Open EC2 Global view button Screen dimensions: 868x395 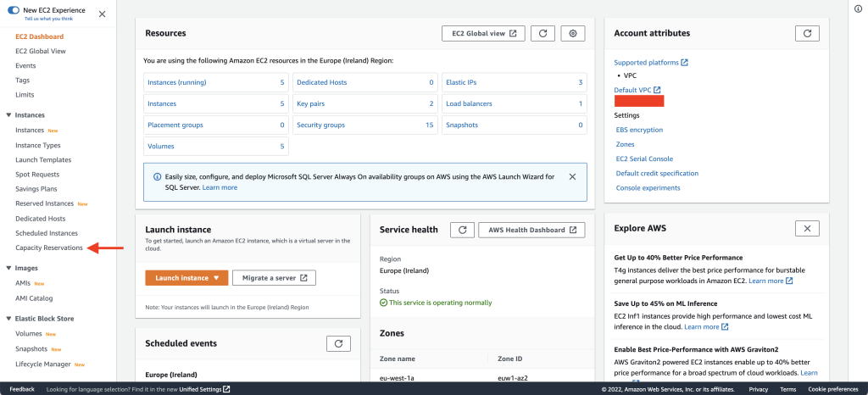tap(483, 33)
